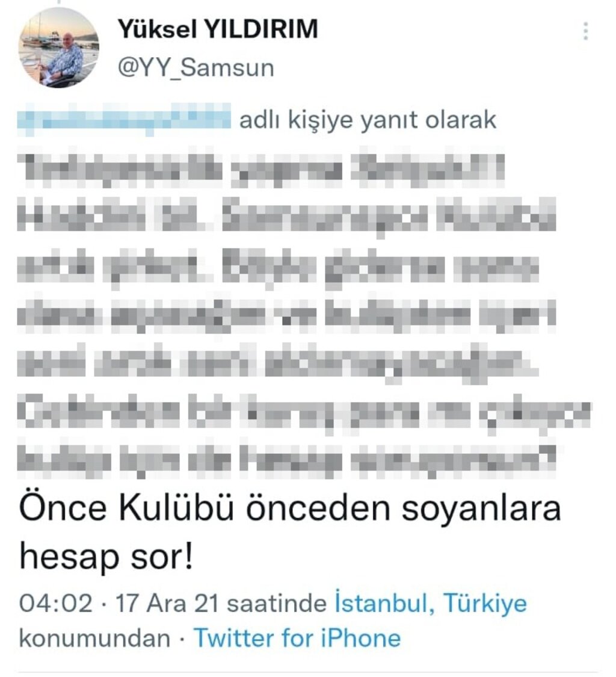616x677 pixels.
Task: Open the three-dot more options menu
Action: [585, 31]
